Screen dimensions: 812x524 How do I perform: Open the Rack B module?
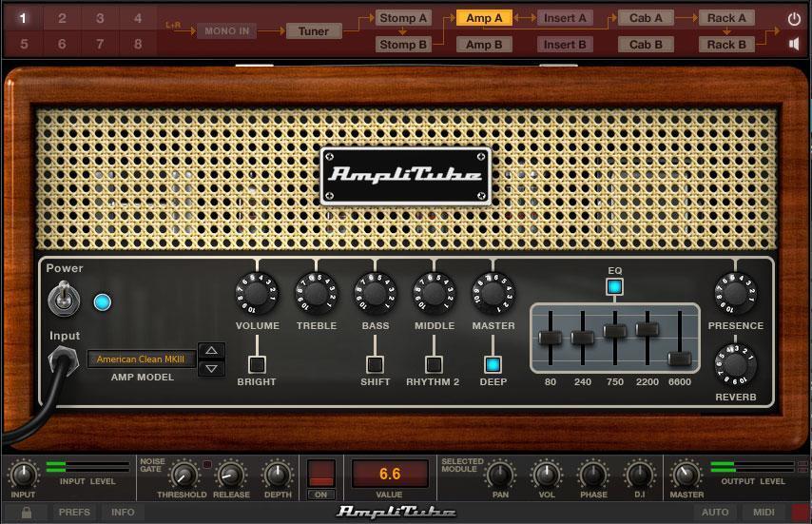pyautogui.click(x=726, y=45)
